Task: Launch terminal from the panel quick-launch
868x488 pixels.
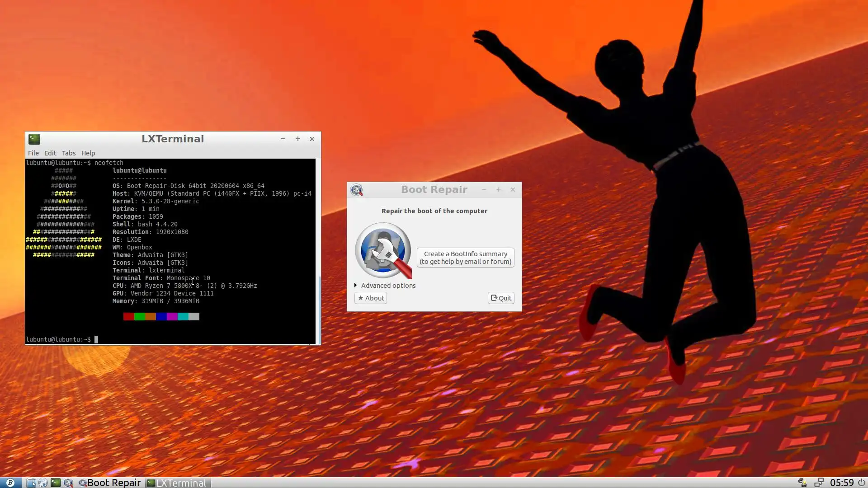Action: click(56, 483)
